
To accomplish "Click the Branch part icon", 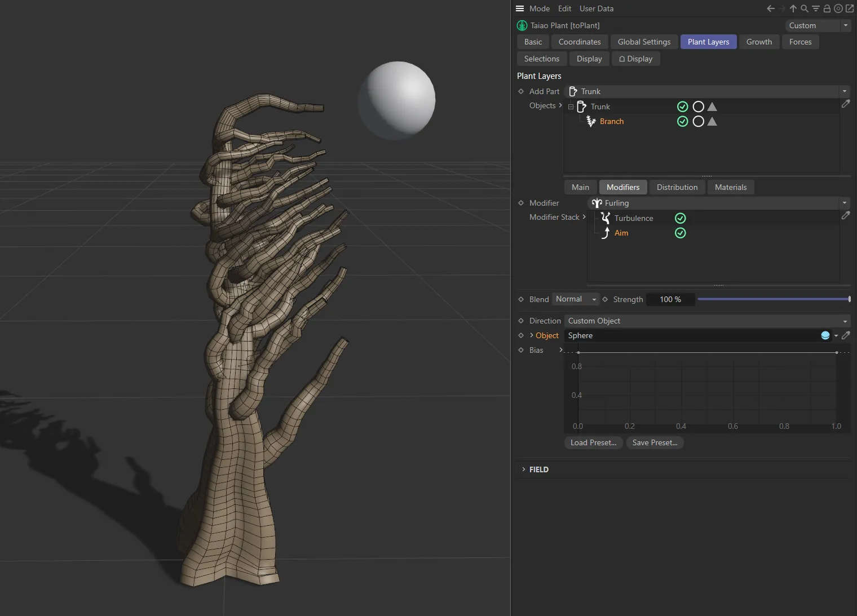I will tap(590, 121).
